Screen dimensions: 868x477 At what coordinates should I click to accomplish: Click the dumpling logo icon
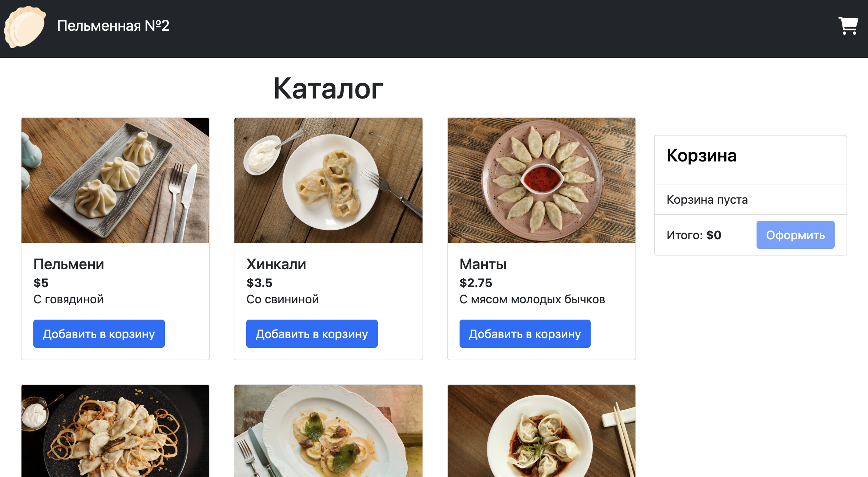(25, 27)
